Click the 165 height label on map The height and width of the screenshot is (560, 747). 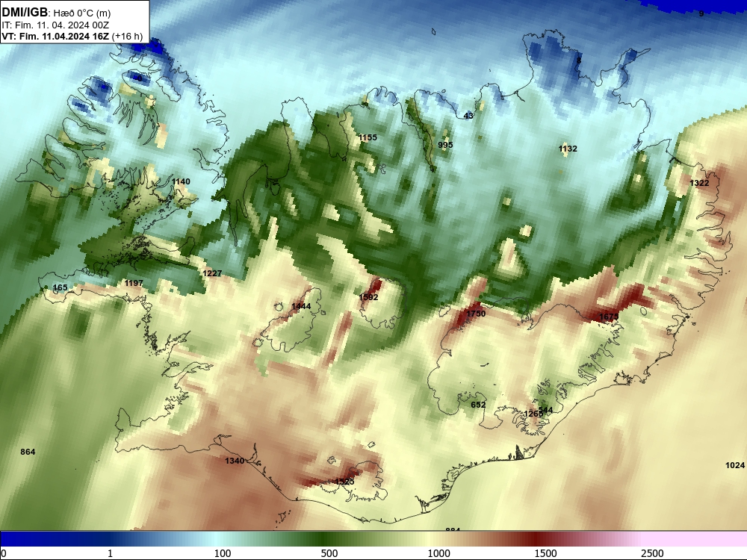(60, 287)
